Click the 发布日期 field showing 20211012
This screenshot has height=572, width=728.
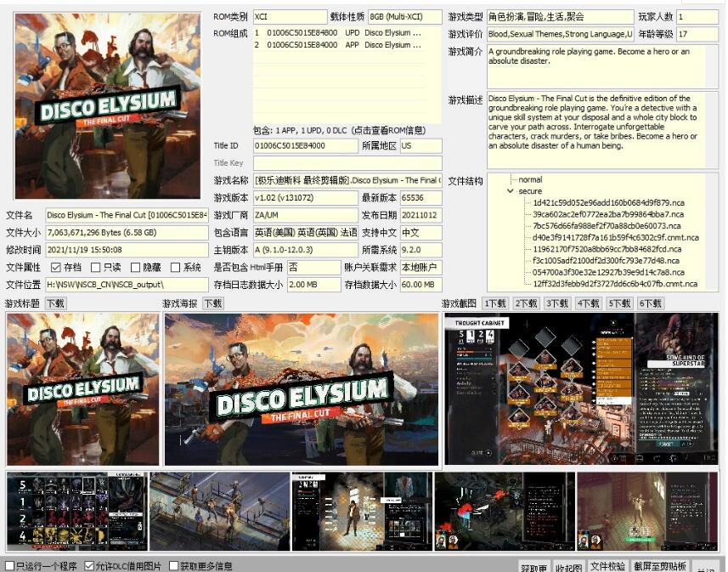click(x=420, y=215)
